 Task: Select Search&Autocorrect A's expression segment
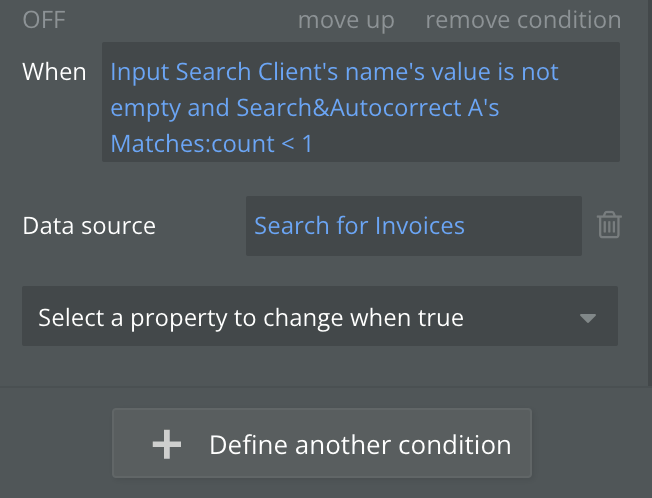click(x=368, y=108)
